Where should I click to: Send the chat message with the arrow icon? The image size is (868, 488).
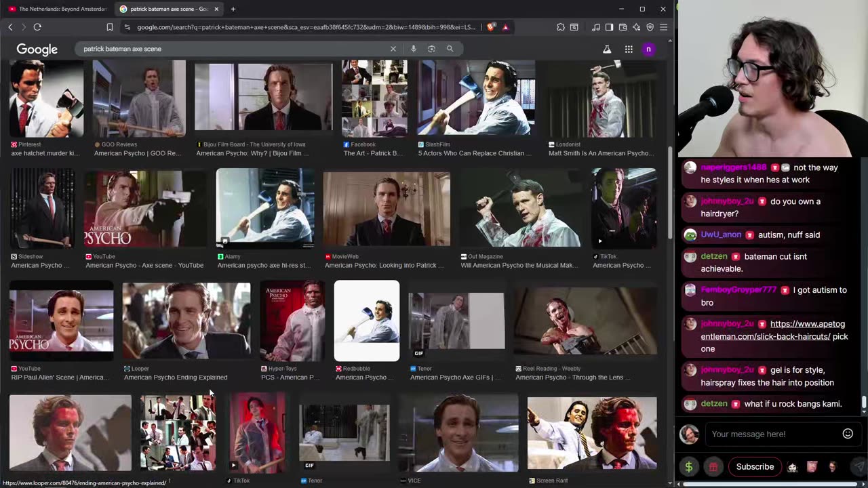click(859, 467)
